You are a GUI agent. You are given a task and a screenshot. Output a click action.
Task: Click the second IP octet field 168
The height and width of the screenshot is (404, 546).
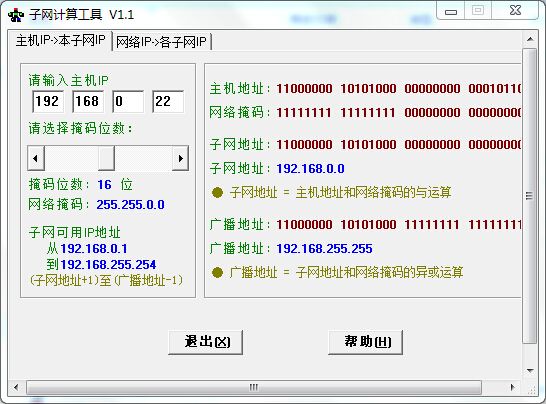click(88, 101)
